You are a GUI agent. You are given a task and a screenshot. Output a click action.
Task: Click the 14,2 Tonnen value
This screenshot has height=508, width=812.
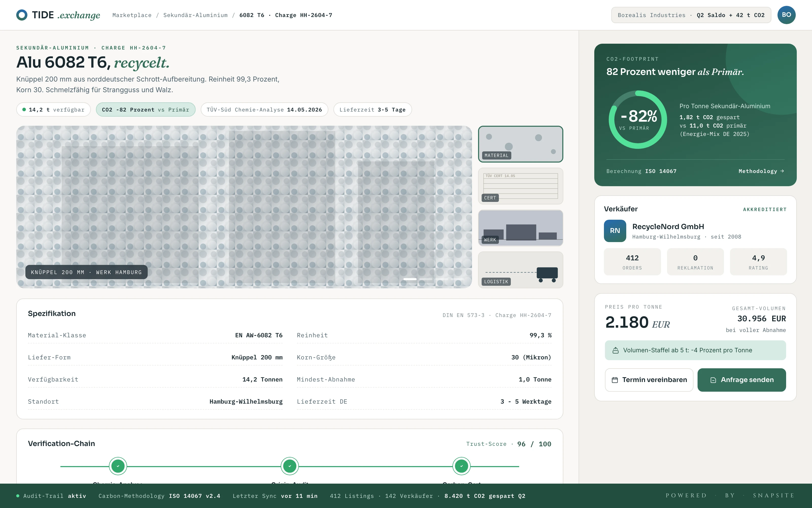(x=262, y=379)
